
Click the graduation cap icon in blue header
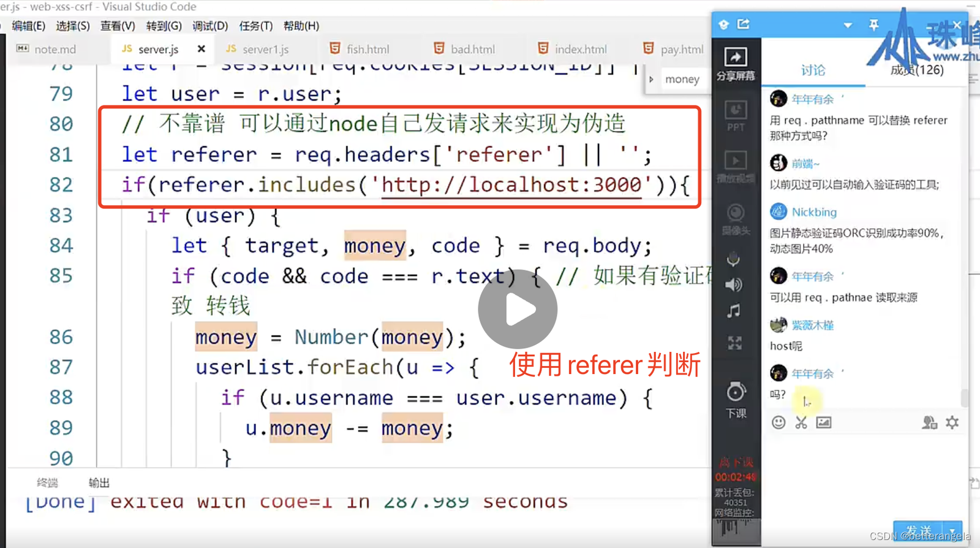point(724,25)
